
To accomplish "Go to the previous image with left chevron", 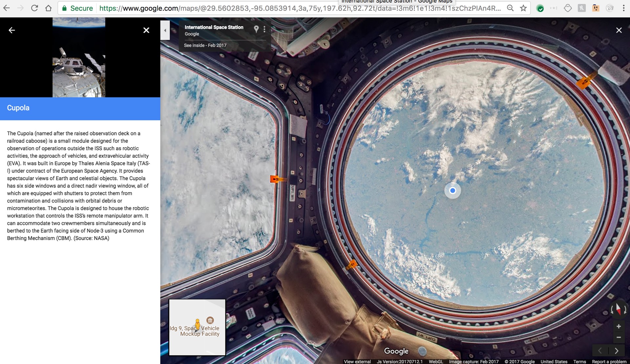I will (x=600, y=351).
